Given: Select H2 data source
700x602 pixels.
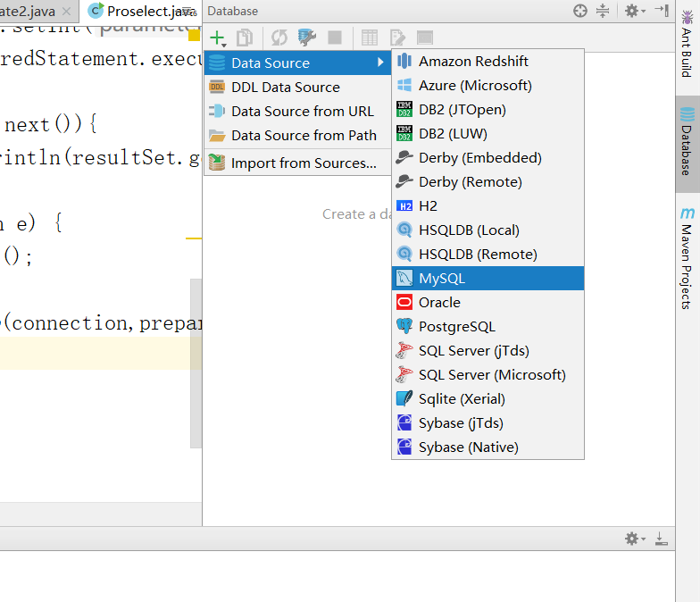Looking at the screenshot, I should (x=487, y=205).
